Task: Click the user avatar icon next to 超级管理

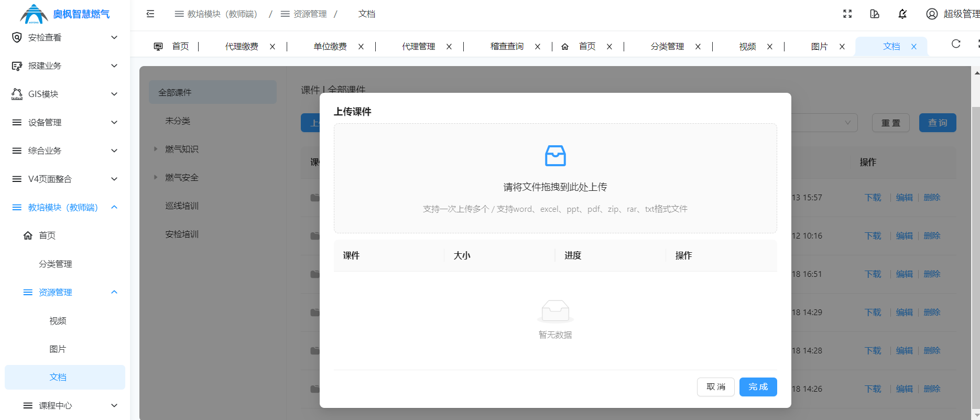Action: (x=932, y=14)
